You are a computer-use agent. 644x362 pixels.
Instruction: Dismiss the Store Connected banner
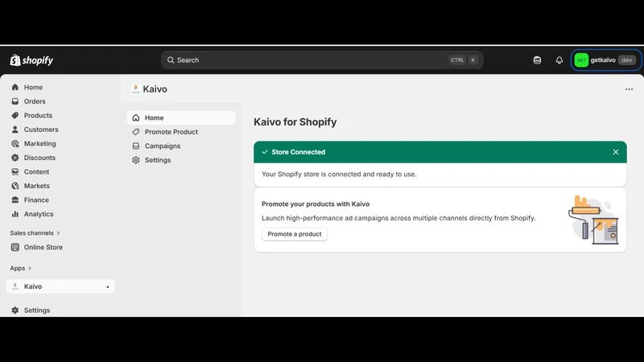click(616, 152)
